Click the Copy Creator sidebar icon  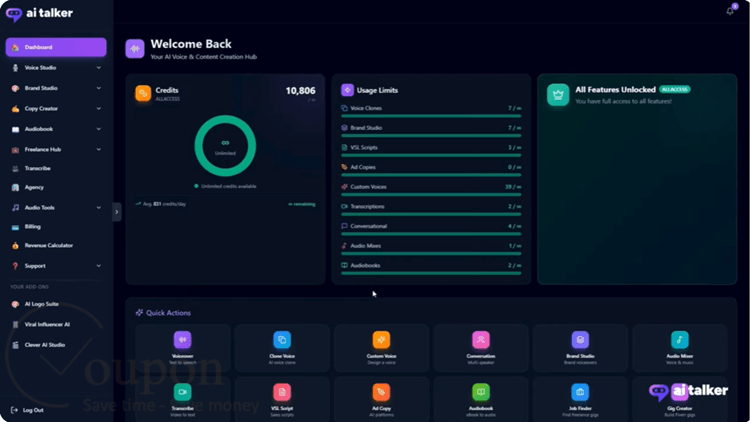(15, 109)
